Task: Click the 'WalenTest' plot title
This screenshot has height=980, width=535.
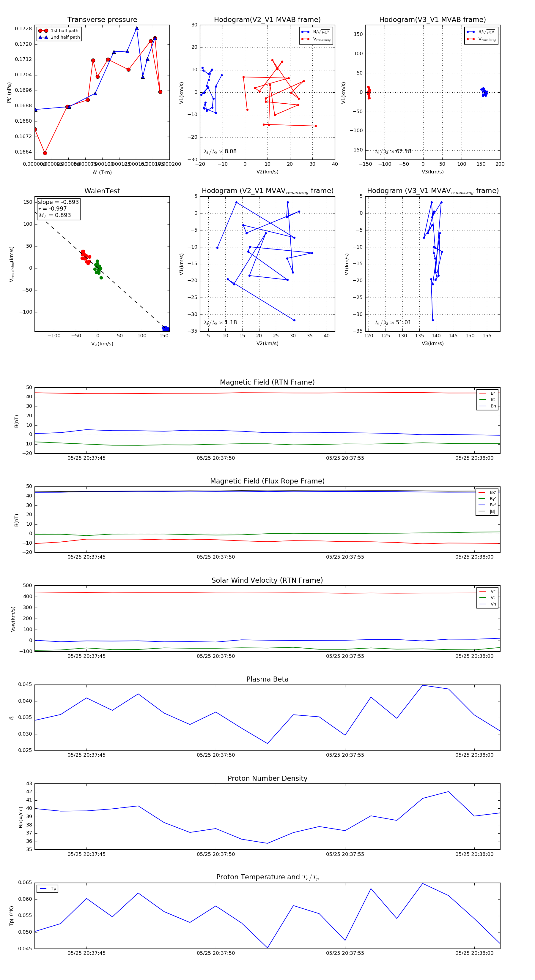Action: [102, 191]
